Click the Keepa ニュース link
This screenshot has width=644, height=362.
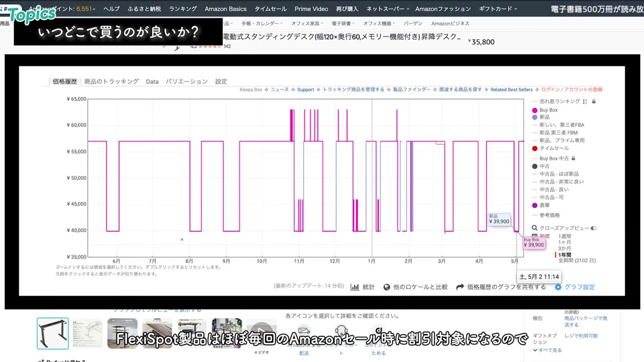click(x=280, y=90)
